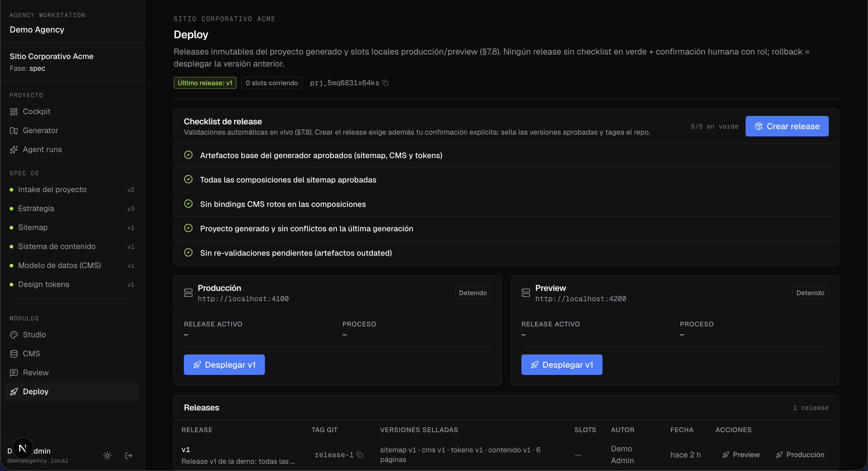Click the check icon for Todas las composiciones
This screenshot has height=471, width=868.
coord(188,179)
